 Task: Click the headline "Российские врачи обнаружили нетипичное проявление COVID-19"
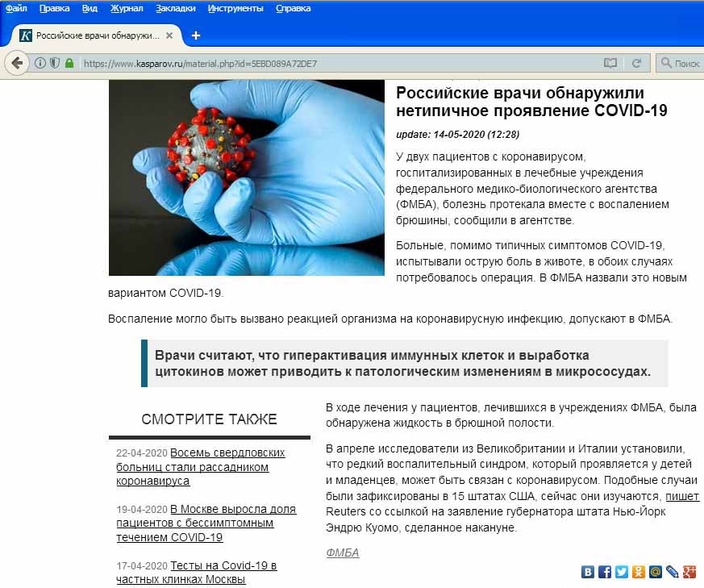[531, 102]
